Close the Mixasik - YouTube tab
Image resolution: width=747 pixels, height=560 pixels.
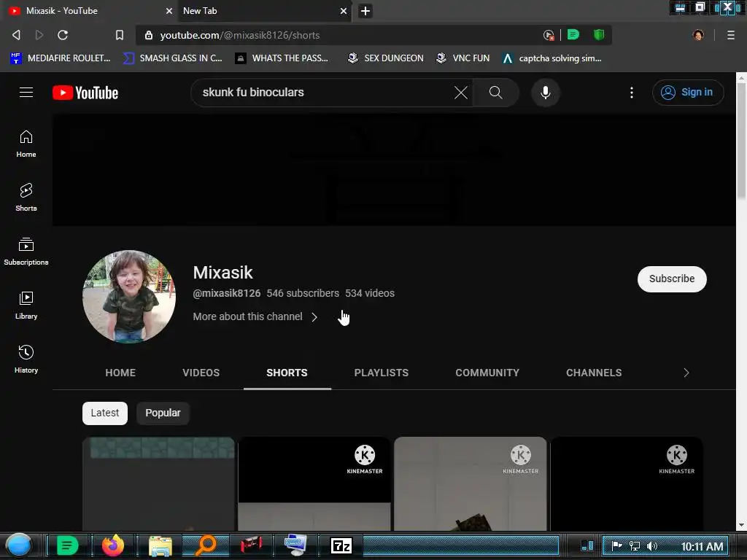169,11
